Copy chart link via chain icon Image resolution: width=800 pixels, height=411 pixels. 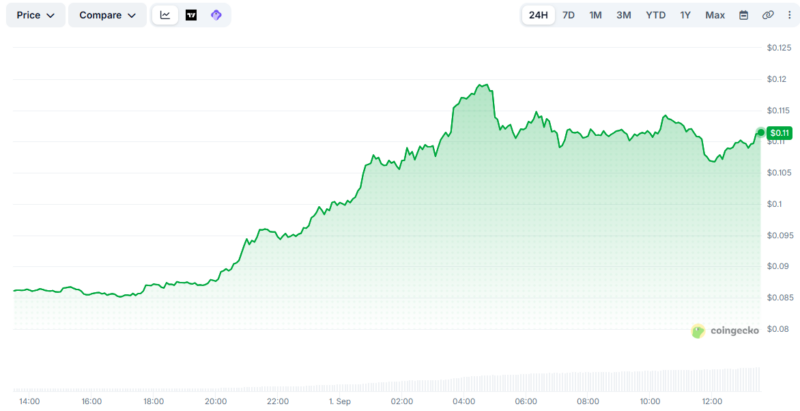click(x=768, y=15)
